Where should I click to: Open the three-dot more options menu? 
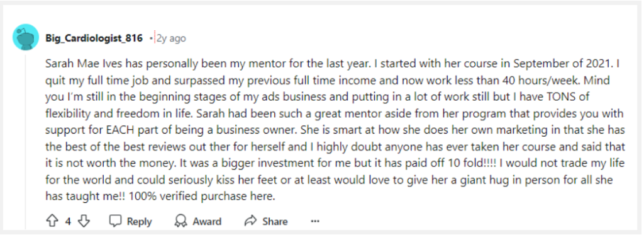pos(315,221)
